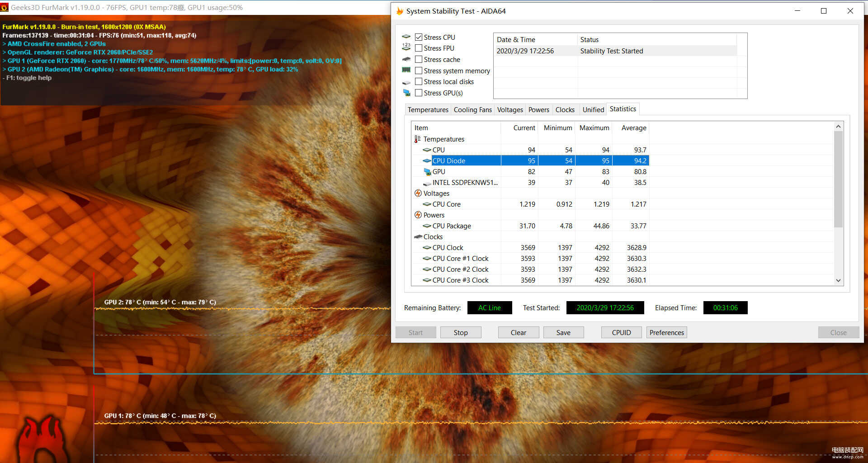Click the lightning icon beside Powers
Image resolution: width=868 pixels, height=463 pixels.
click(418, 215)
